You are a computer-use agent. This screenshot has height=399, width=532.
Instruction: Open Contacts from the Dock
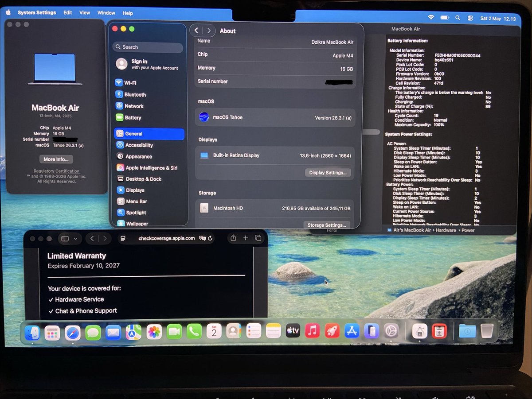234,331
